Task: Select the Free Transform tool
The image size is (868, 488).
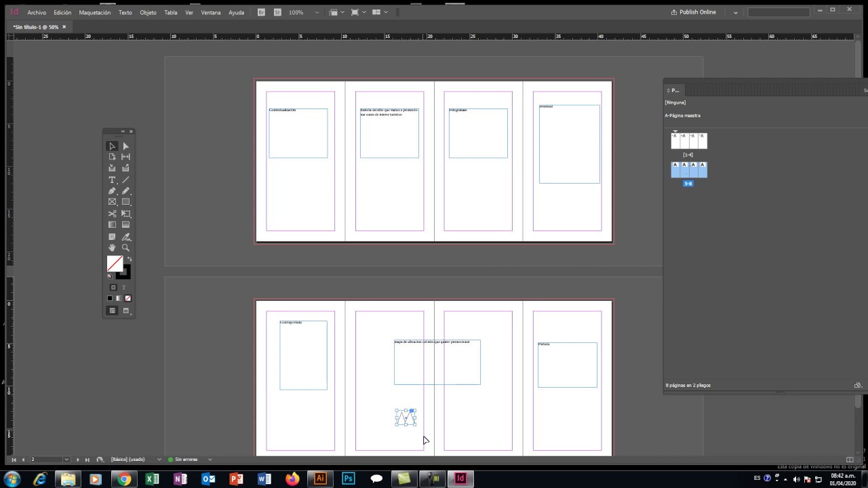Action: (x=125, y=213)
